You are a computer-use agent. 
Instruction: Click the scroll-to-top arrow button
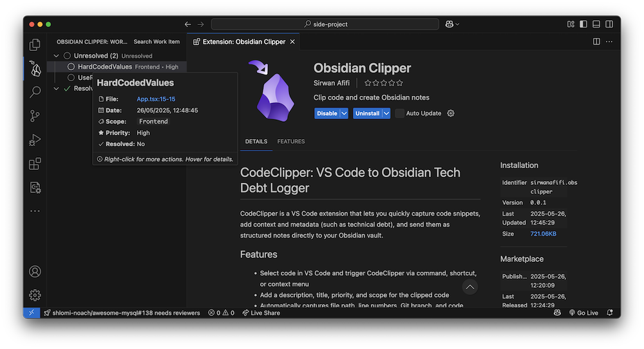pos(470,287)
